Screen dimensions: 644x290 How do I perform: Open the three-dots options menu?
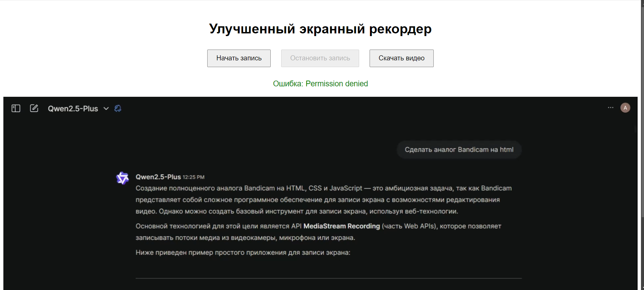click(x=611, y=108)
